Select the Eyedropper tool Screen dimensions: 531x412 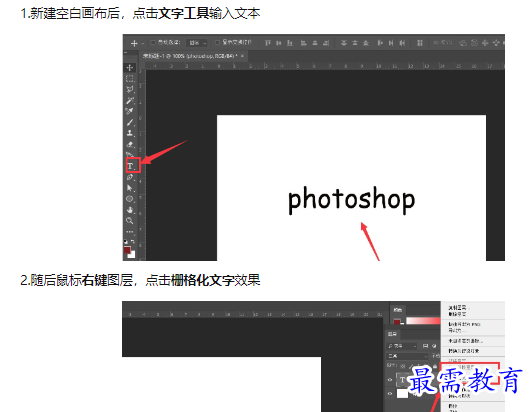(130, 111)
